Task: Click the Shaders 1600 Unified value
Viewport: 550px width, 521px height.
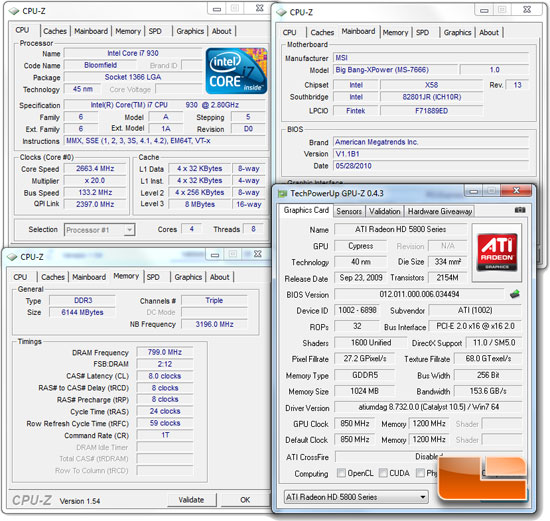Action: [x=371, y=343]
